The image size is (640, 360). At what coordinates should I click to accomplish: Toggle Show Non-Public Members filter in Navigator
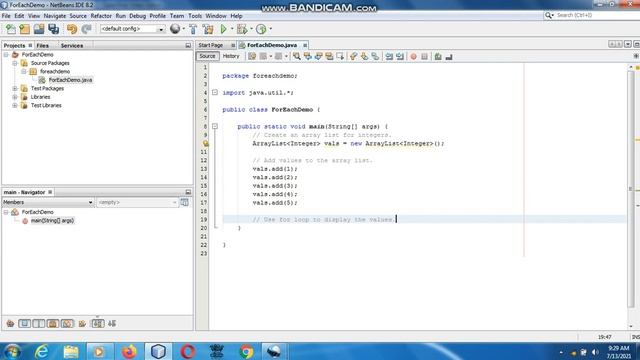pyautogui.click(x=53, y=324)
